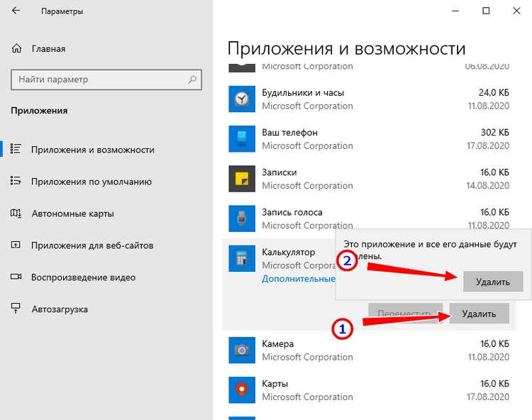Click the Параметры window title
Viewport: 532px width, 420px height.
(x=62, y=11)
